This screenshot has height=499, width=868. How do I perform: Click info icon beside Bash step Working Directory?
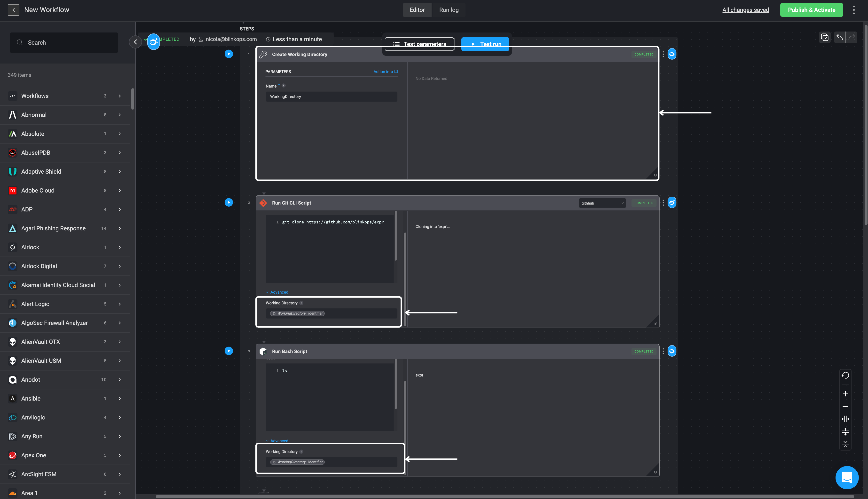pyautogui.click(x=301, y=451)
